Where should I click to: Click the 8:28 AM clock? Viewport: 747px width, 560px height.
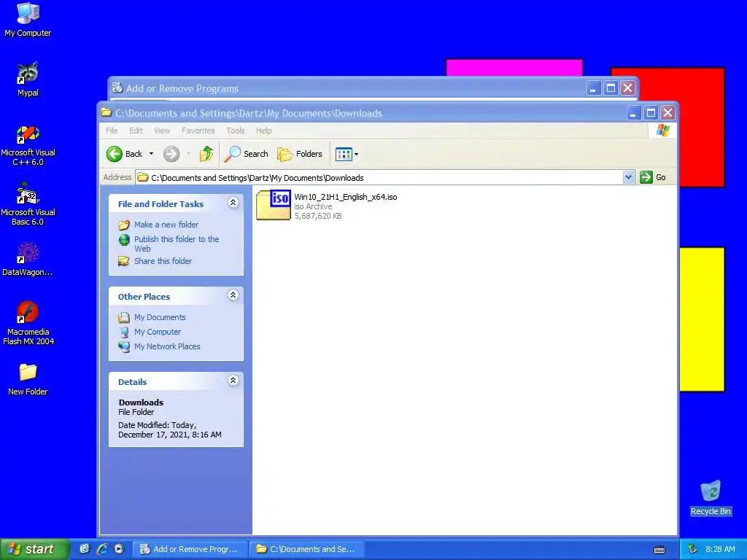(x=720, y=549)
